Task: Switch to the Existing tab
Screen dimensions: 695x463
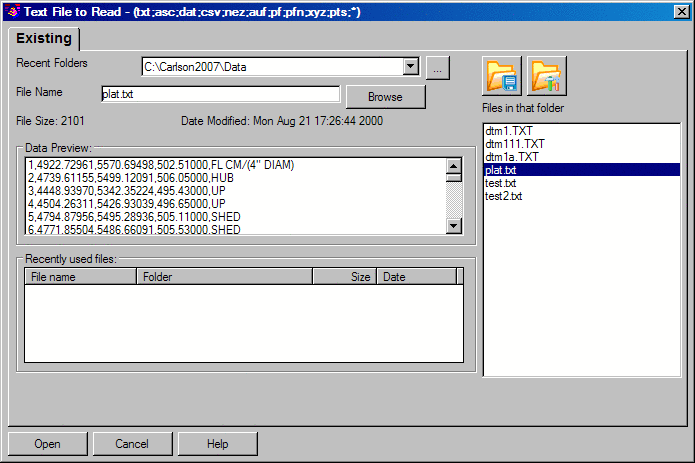Action: 43,39
